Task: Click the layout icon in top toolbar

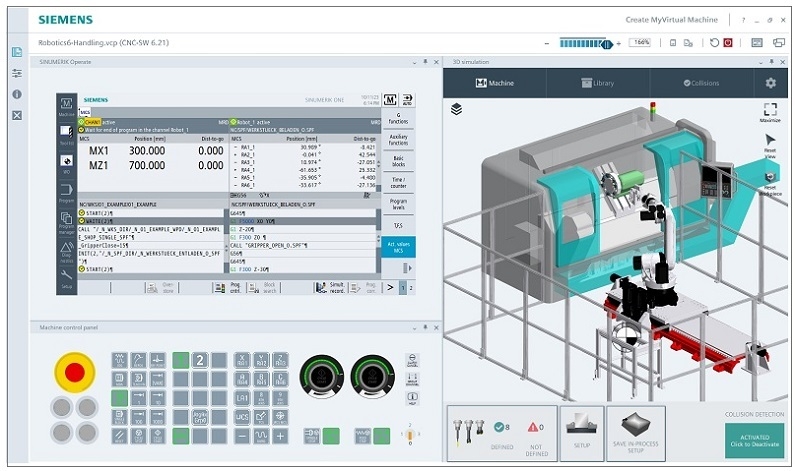Action: [757, 43]
